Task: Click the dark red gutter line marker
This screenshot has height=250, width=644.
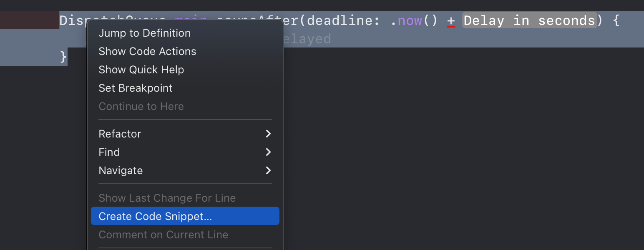Action: pyautogui.click(x=30, y=20)
